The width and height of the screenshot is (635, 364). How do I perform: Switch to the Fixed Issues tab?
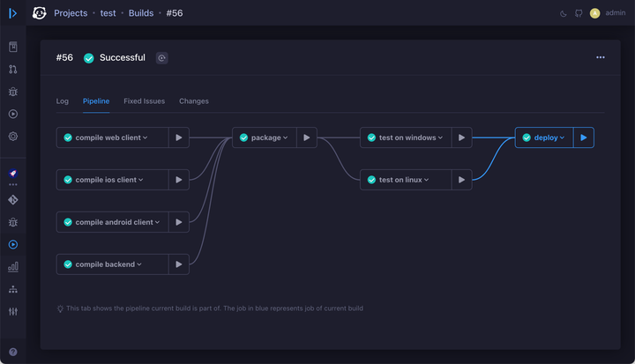144,101
